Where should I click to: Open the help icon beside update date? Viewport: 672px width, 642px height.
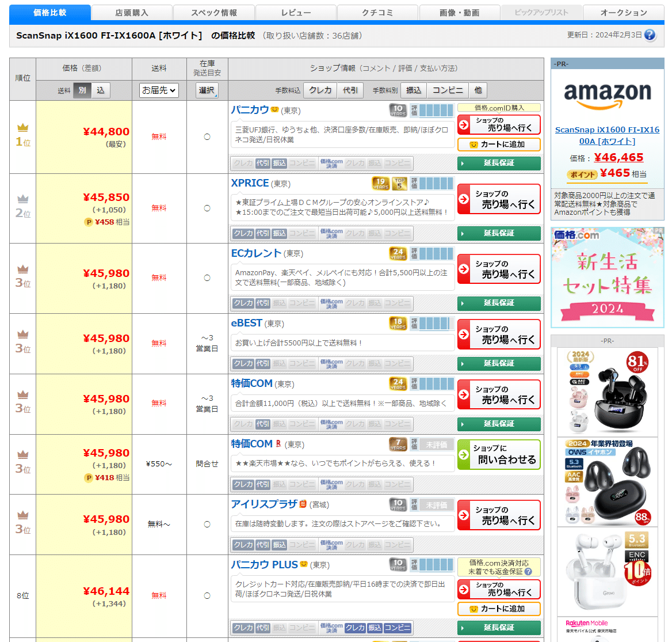coord(650,35)
